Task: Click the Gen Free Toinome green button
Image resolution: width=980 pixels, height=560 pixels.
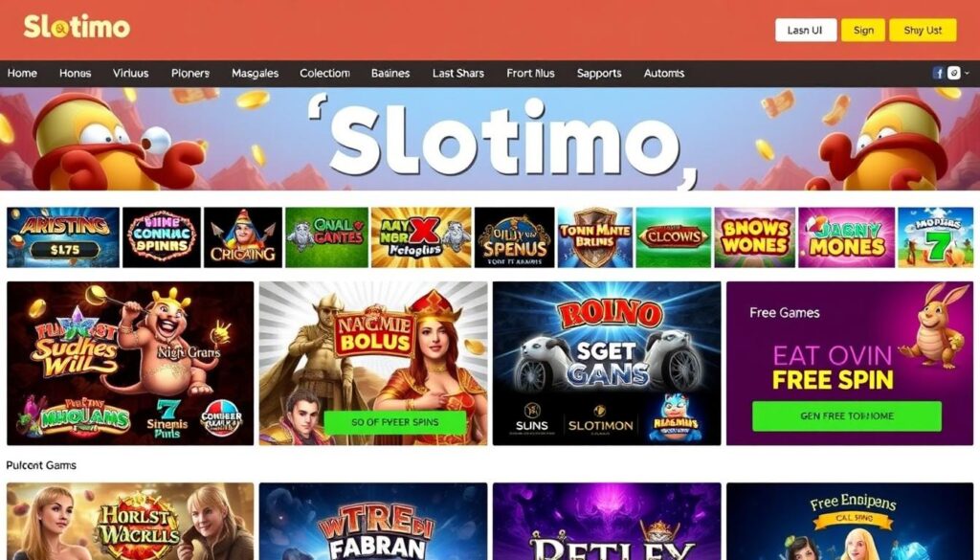Action: 847,416
